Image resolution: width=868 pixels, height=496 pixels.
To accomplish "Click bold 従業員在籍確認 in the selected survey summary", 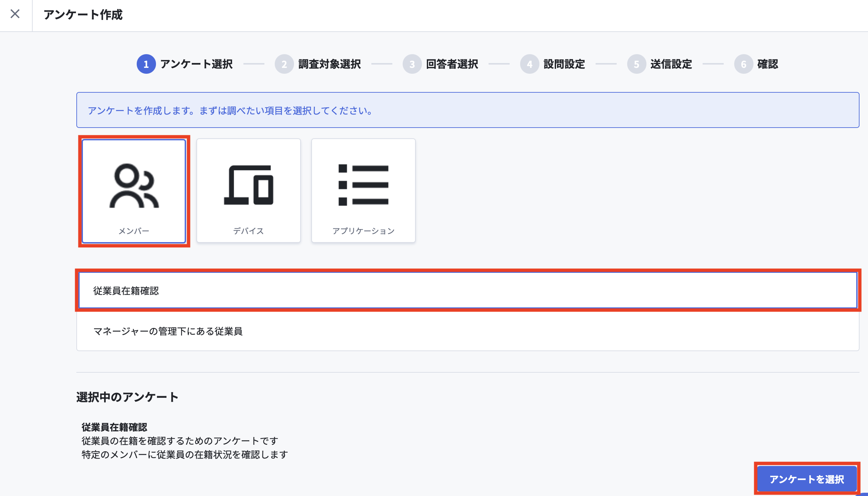I will [x=114, y=427].
